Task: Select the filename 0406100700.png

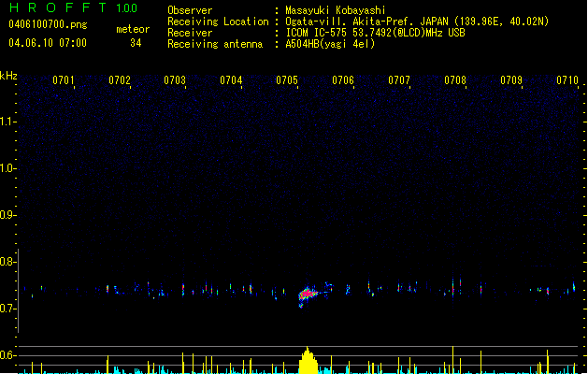Action: (48, 24)
